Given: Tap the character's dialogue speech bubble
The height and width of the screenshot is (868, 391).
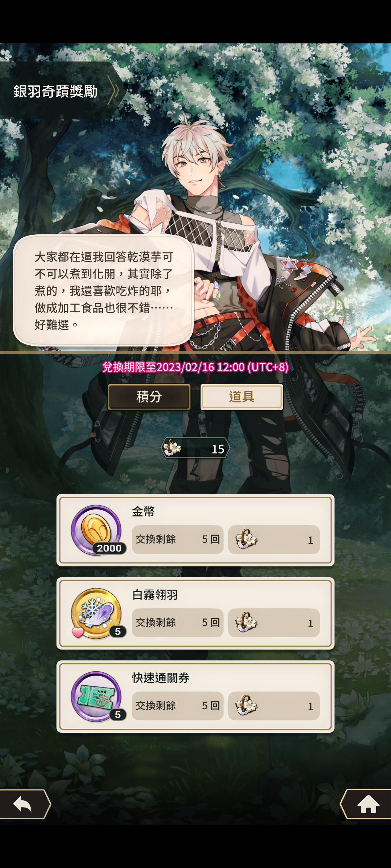Looking at the screenshot, I should 103,290.
